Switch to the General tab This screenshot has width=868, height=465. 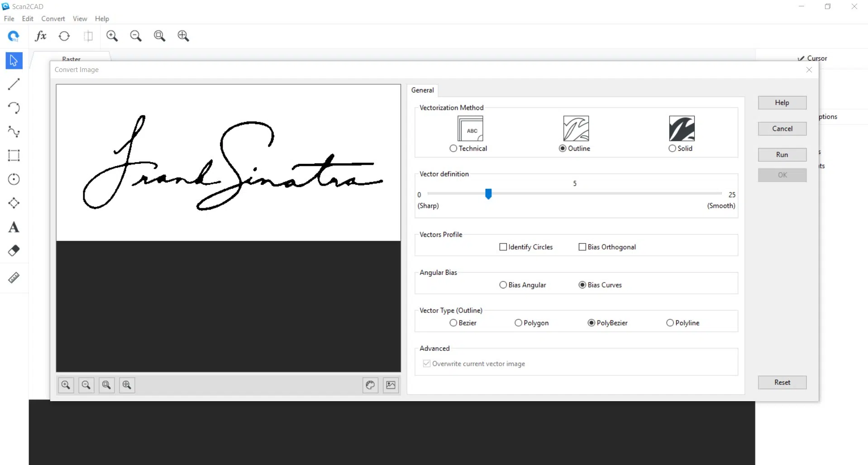point(422,90)
